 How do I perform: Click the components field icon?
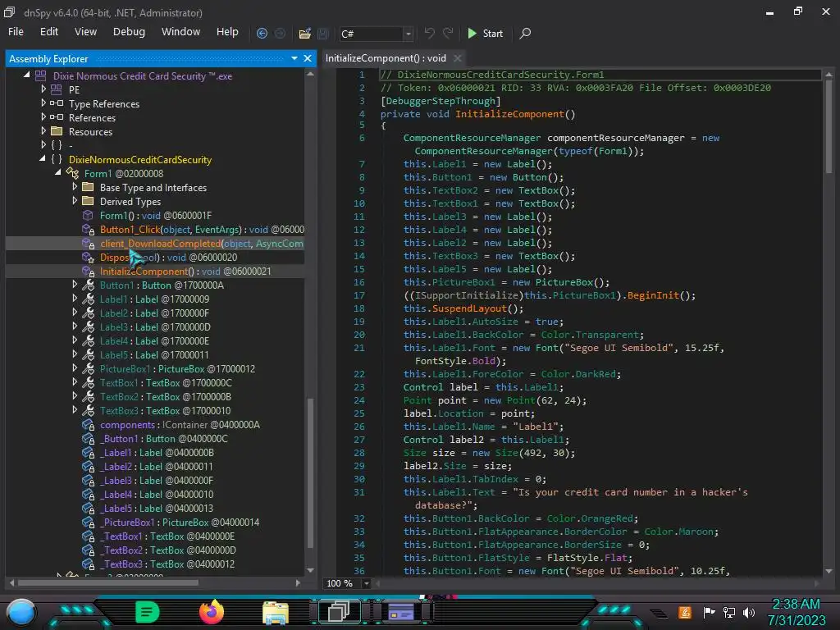click(89, 425)
